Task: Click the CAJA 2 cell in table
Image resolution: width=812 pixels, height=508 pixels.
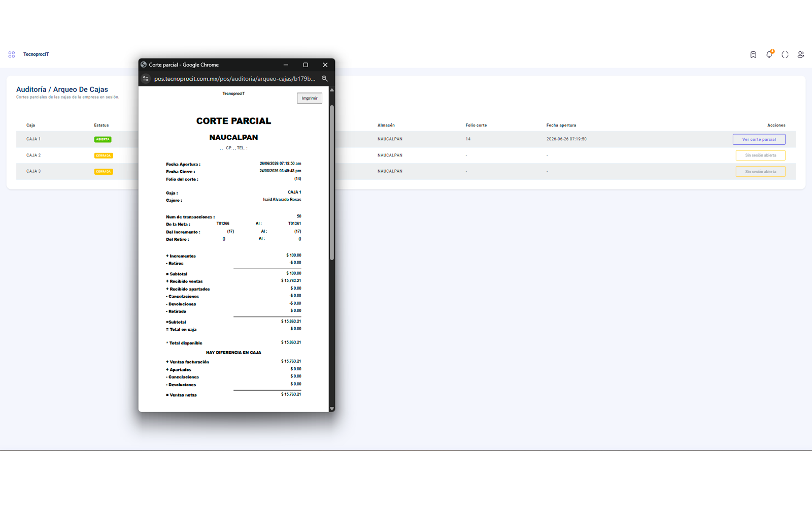Action: 33,155
